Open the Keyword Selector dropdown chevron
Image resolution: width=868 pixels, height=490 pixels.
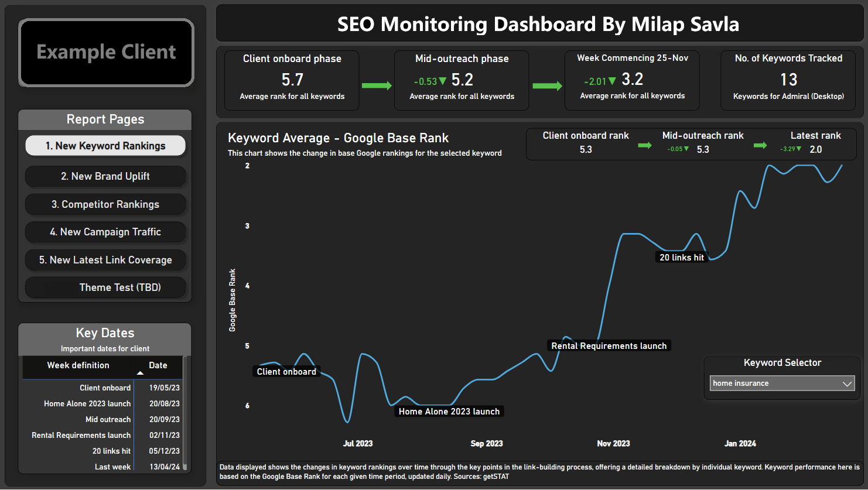point(847,383)
